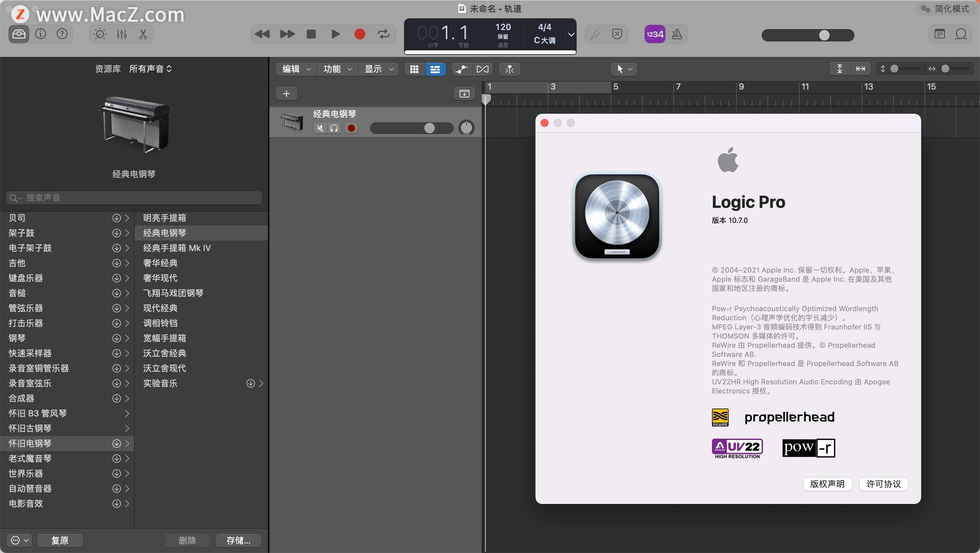
Task: Open Editors scissors button
Action: pyautogui.click(x=143, y=34)
